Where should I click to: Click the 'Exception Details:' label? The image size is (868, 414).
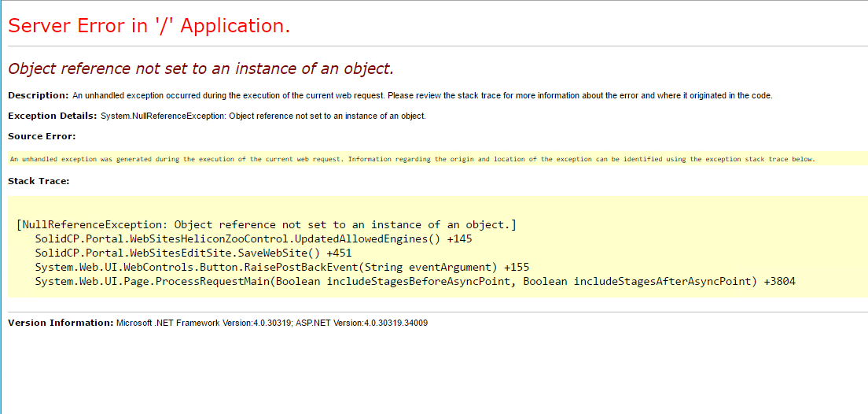(x=53, y=116)
